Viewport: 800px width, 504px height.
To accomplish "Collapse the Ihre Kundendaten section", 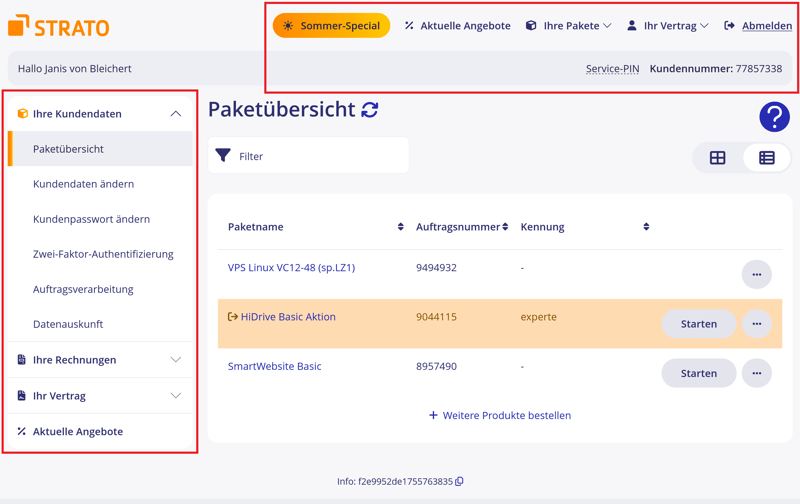I will coord(175,114).
